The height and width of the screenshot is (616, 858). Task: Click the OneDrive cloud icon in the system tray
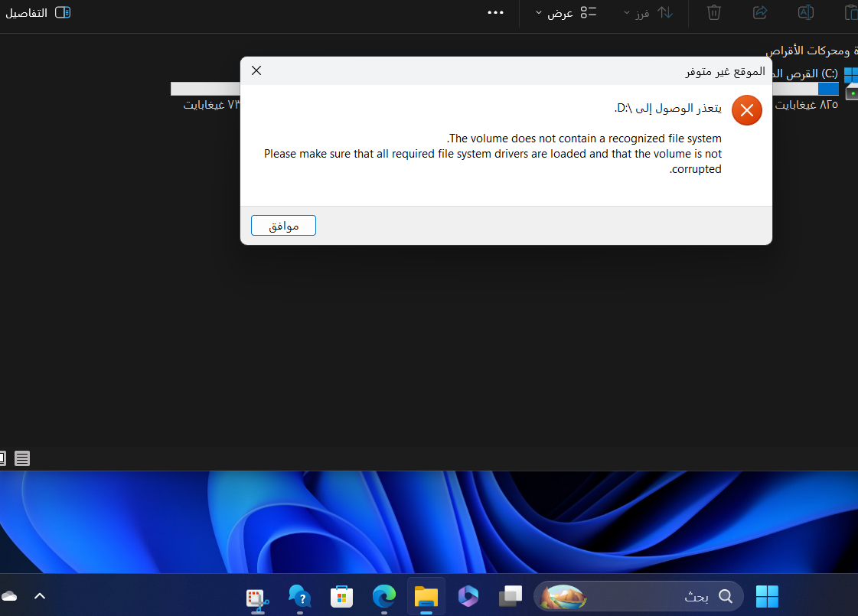coord(8,596)
